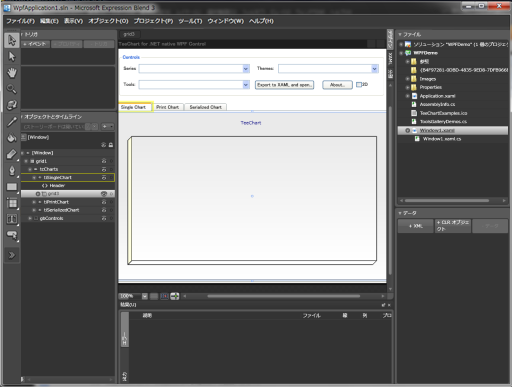Viewport: 512px width, 387px height.
Task: Open the Tools combo box dropdown
Action: click(x=246, y=85)
